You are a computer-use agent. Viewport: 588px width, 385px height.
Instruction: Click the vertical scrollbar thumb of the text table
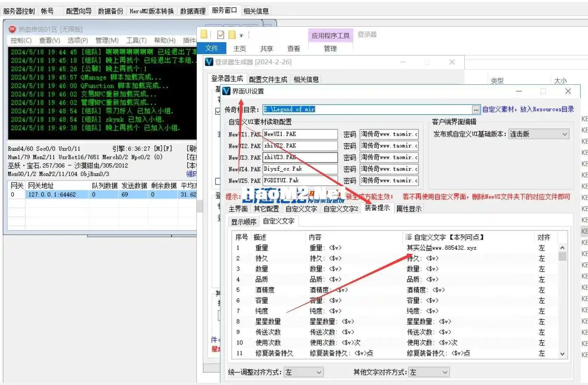pos(562,256)
